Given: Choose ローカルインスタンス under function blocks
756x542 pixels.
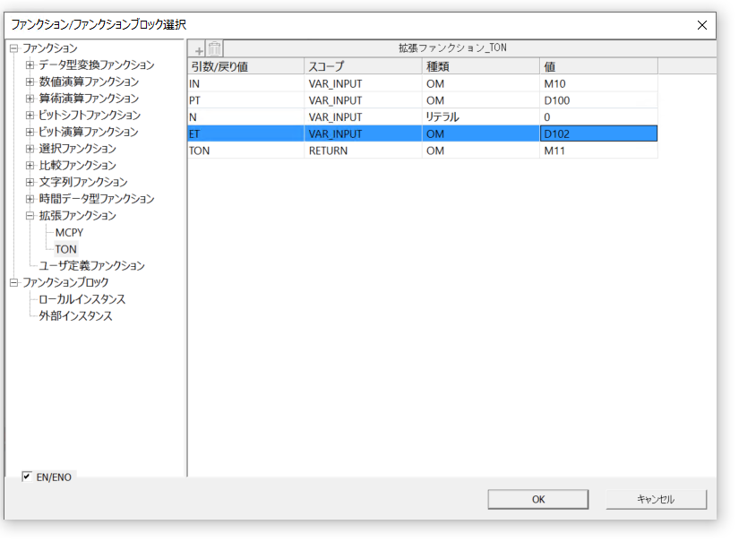Looking at the screenshot, I should 82,299.
